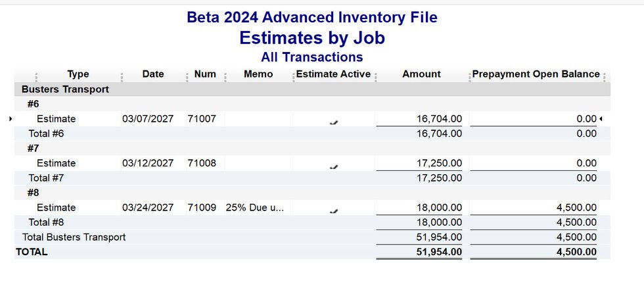Click the divider left of the Type header
644x292 pixels.
pyautogui.click(x=35, y=75)
